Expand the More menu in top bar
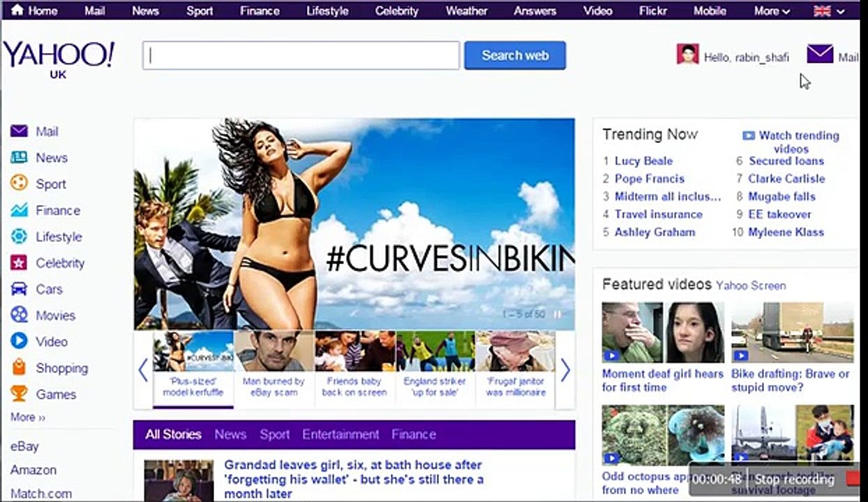The width and height of the screenshot is (868, 502). pos(772,10)
